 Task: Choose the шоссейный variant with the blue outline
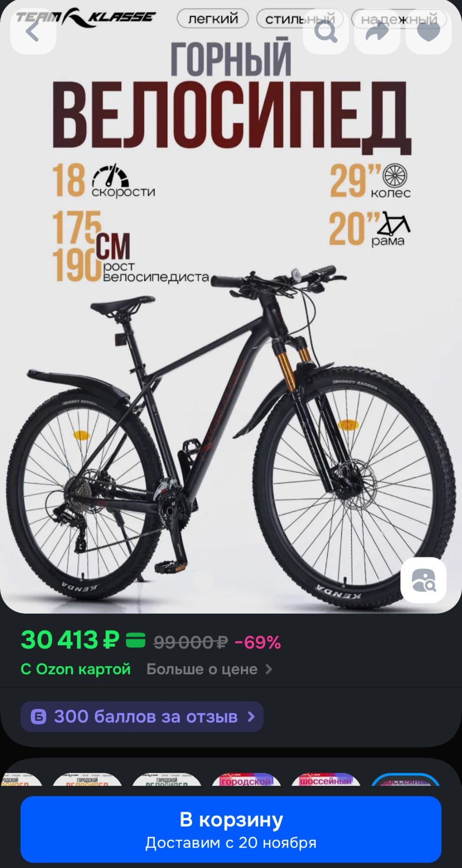pyautogui.click(x=406, y=780)
